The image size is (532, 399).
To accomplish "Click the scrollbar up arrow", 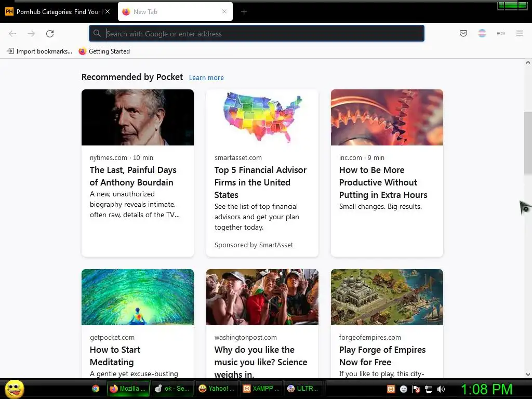I will coord(528,62).
